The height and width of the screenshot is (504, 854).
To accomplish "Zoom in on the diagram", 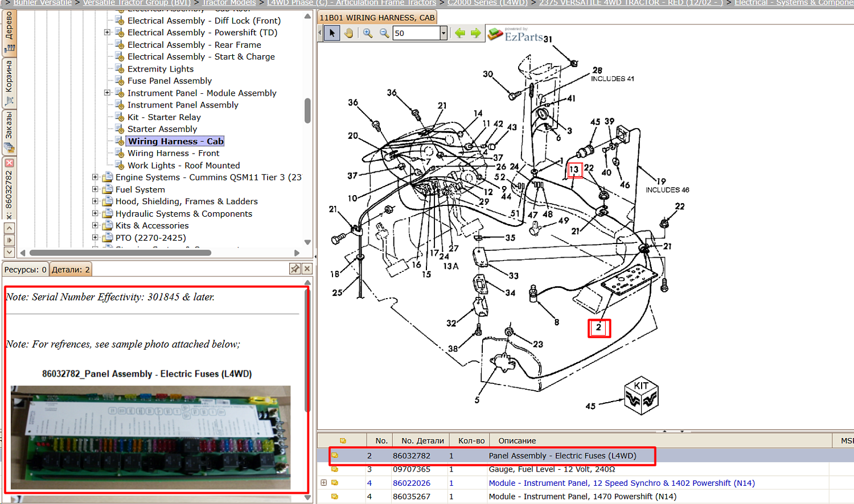I will 368,33.
